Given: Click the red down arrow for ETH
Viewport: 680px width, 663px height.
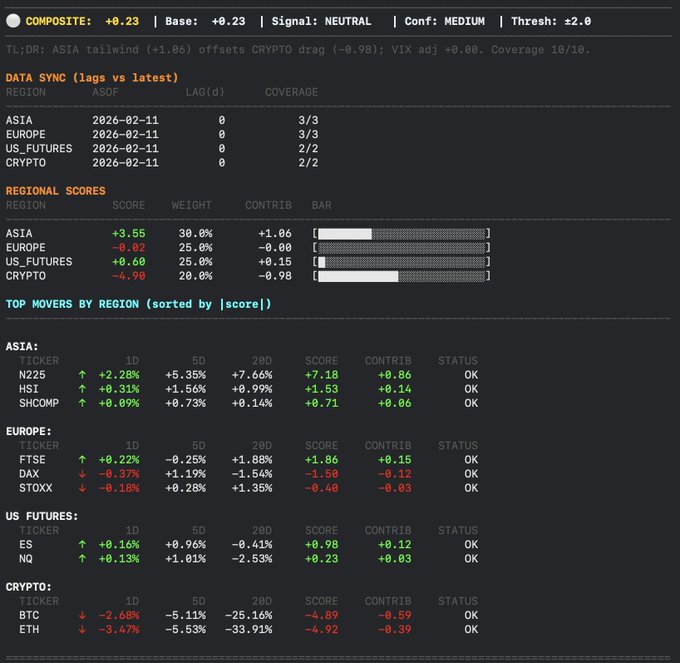Looking at the screenshot, I should 82,630.
